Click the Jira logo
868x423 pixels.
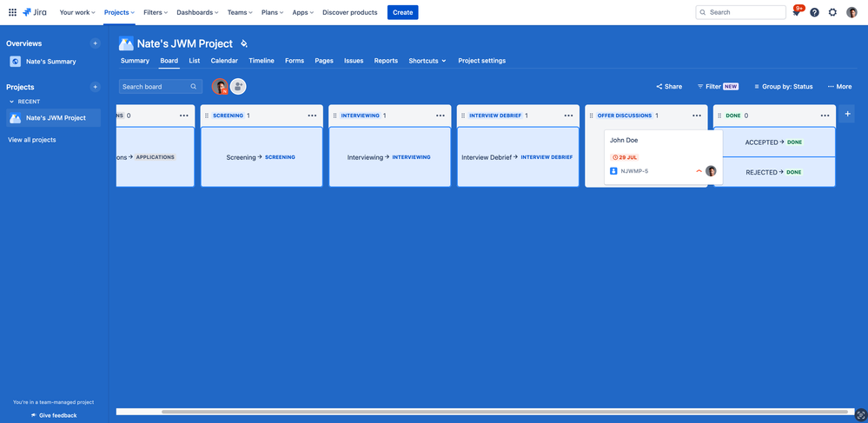coord(35,12)
